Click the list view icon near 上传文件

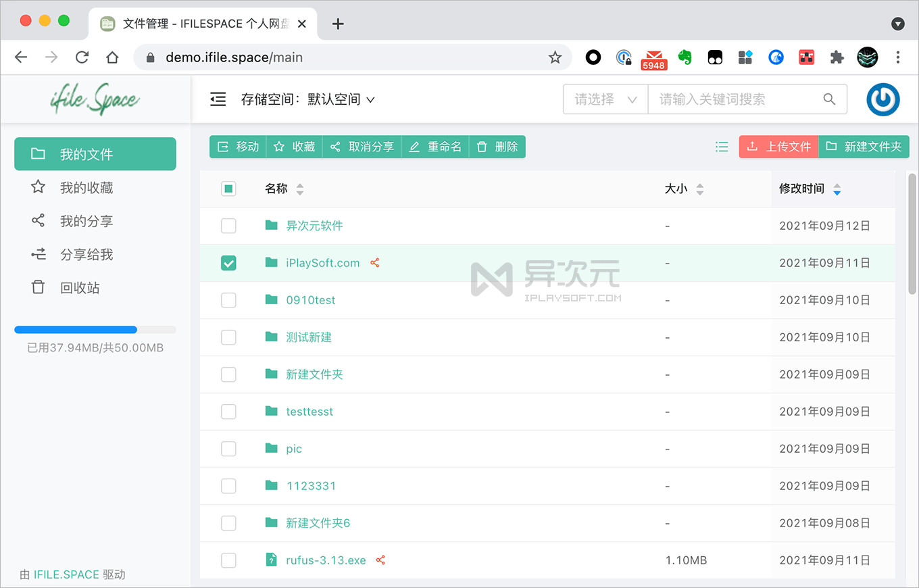coord(722,147)
